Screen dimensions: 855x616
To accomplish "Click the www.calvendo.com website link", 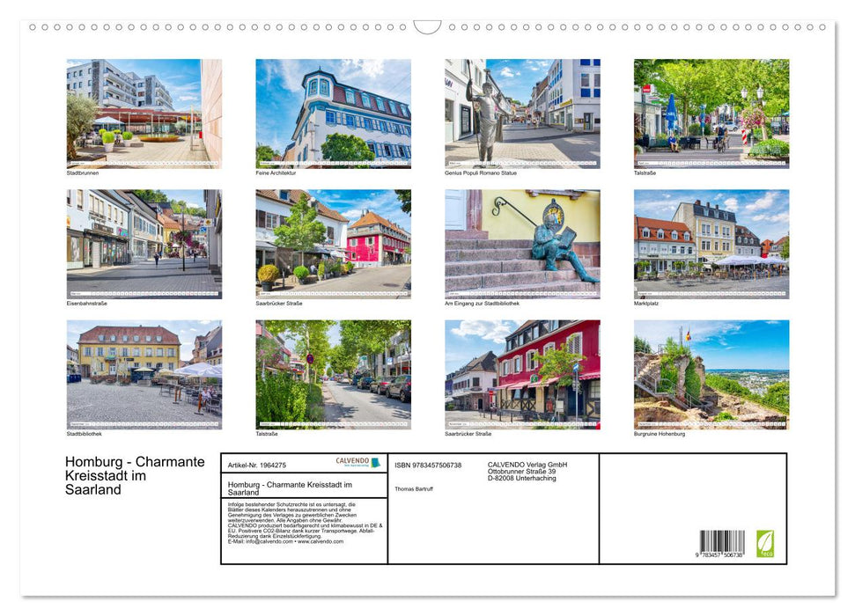I will coord(321,541).
